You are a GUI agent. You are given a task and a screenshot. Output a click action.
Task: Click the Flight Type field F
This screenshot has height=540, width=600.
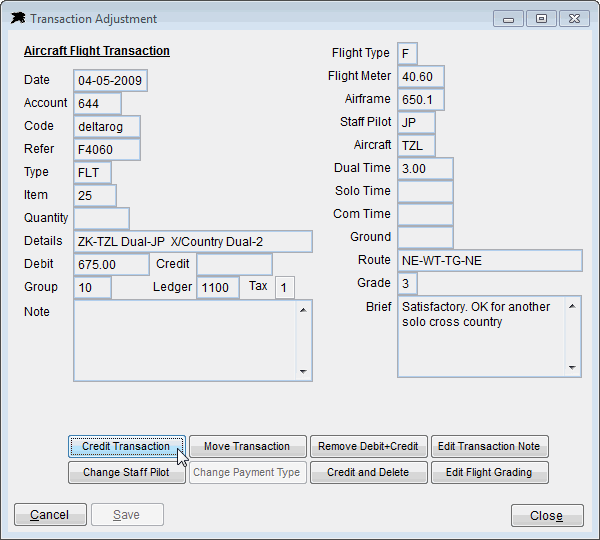[x=407, y=54]
